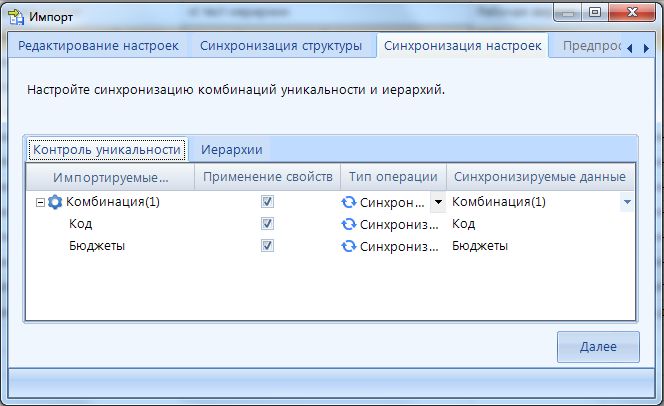Click the sync icon in the Код row
664x406 pixels.
349,224
